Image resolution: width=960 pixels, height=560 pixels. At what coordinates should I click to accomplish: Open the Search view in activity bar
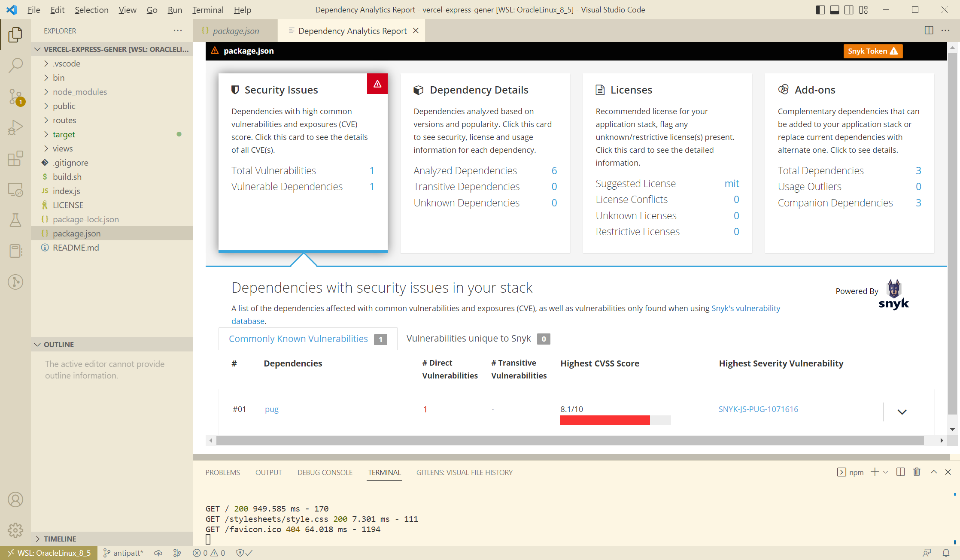tap(15, 65)
